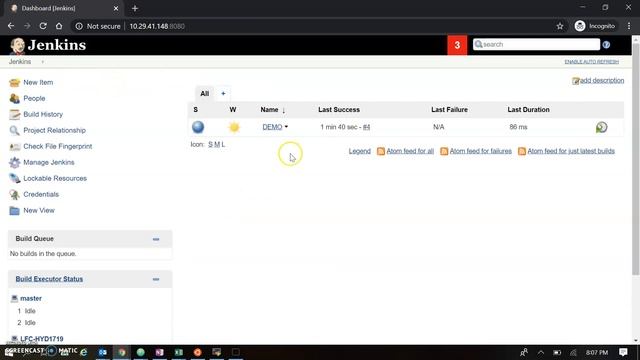Open Build Executor Status link
This screenshot has height=360, width=640.
(49, 279)
